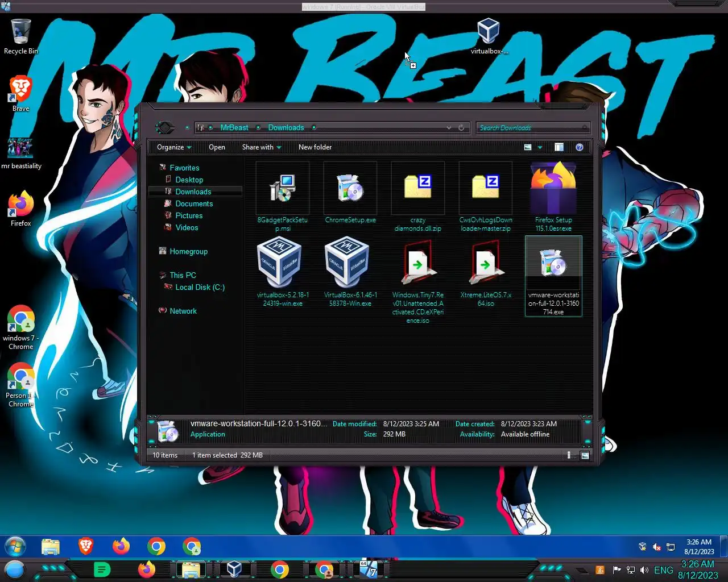Open the green app on host taskbar
The height and width of the screenshot is (582, 728).
tap(102, 569)
